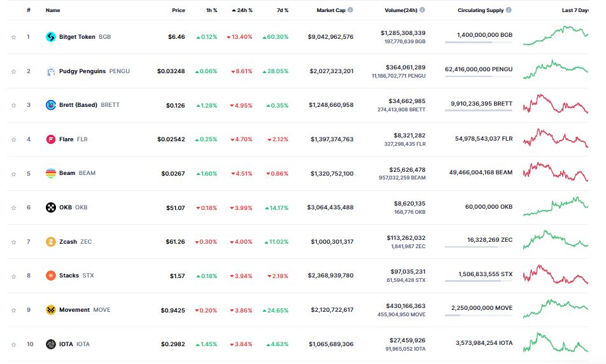Sort by 24h % column header
Screen dimensions: 606x364
[242, 10]
